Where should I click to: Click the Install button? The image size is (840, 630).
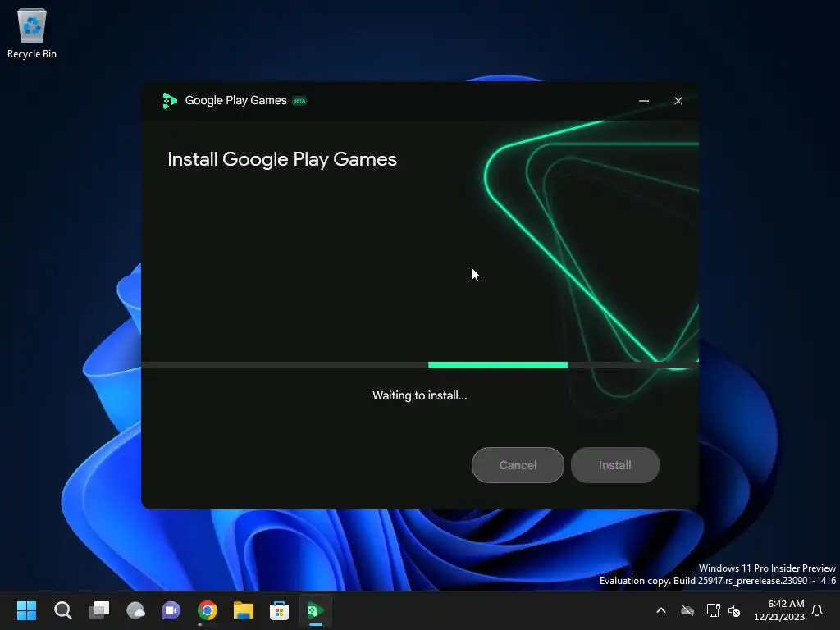pyautogui.click(x=615, y=465)
